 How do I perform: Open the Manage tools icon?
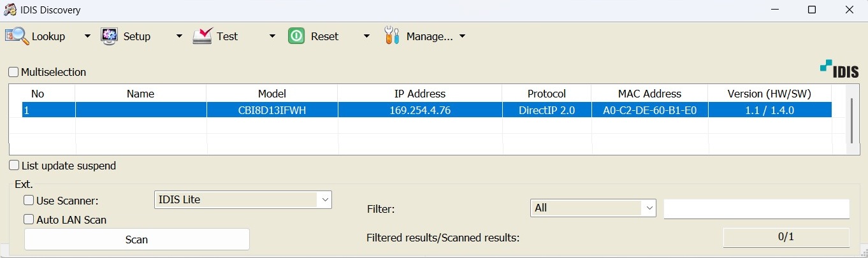point(392,36)
